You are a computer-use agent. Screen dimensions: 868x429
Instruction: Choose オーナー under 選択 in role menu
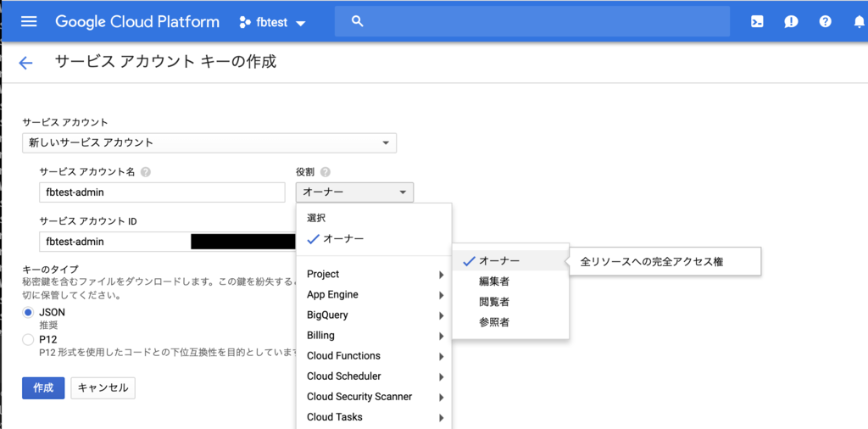(x=374, y=238)
